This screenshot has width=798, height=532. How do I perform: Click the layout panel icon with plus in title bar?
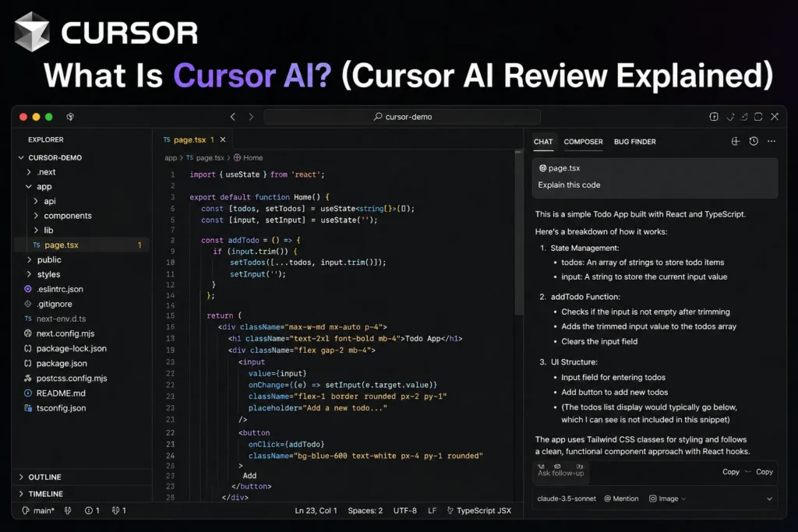click(x=714, y=117)
